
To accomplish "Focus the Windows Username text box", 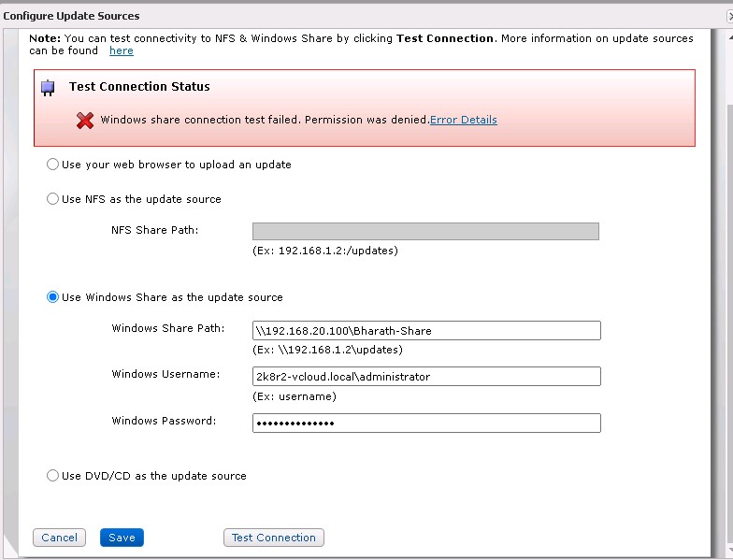I will (426, 377).
